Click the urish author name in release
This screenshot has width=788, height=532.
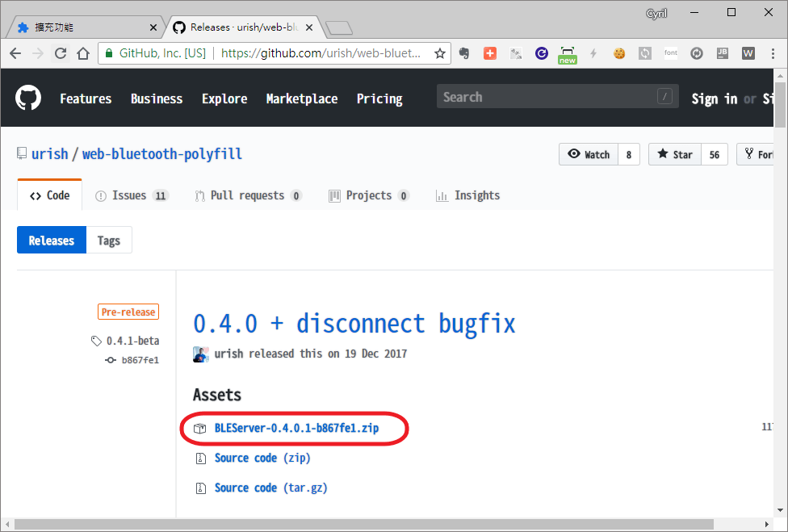click(228, 354)
